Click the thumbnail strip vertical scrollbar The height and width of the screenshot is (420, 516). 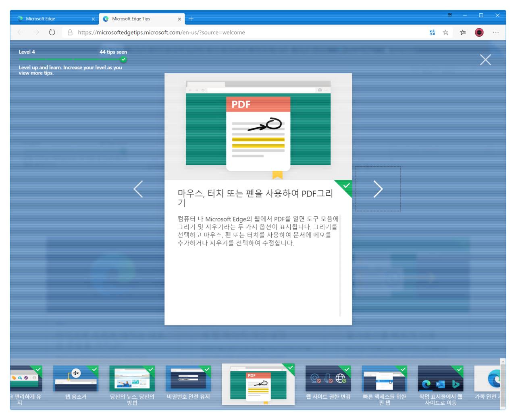pyautogui.click(x=503, y=384)
